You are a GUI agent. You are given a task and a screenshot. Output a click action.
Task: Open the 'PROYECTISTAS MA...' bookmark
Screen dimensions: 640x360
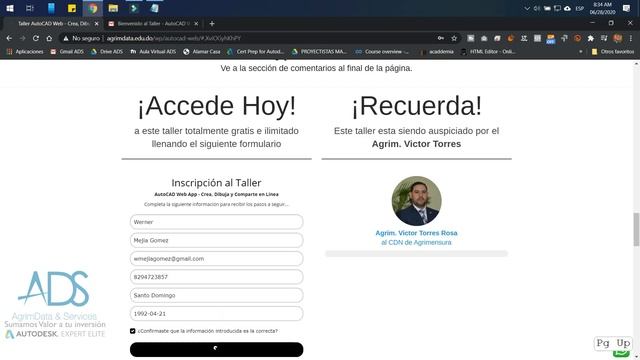(x=320, y=52)
